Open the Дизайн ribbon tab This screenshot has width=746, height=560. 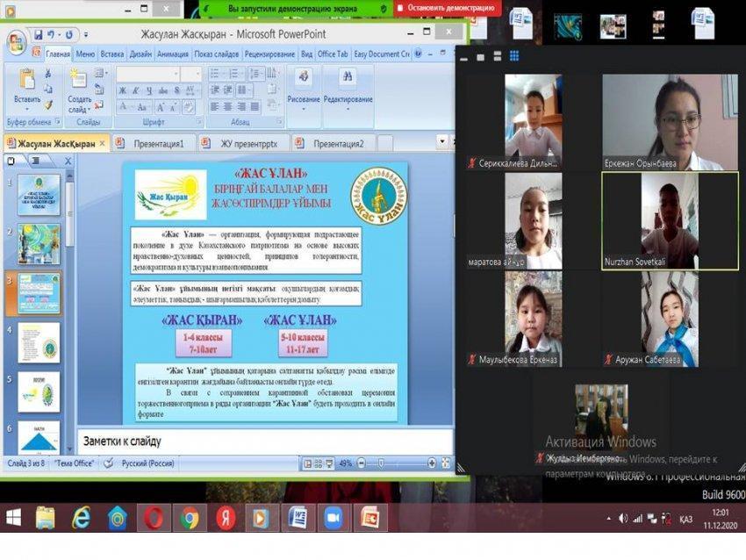tap(140, 54)
